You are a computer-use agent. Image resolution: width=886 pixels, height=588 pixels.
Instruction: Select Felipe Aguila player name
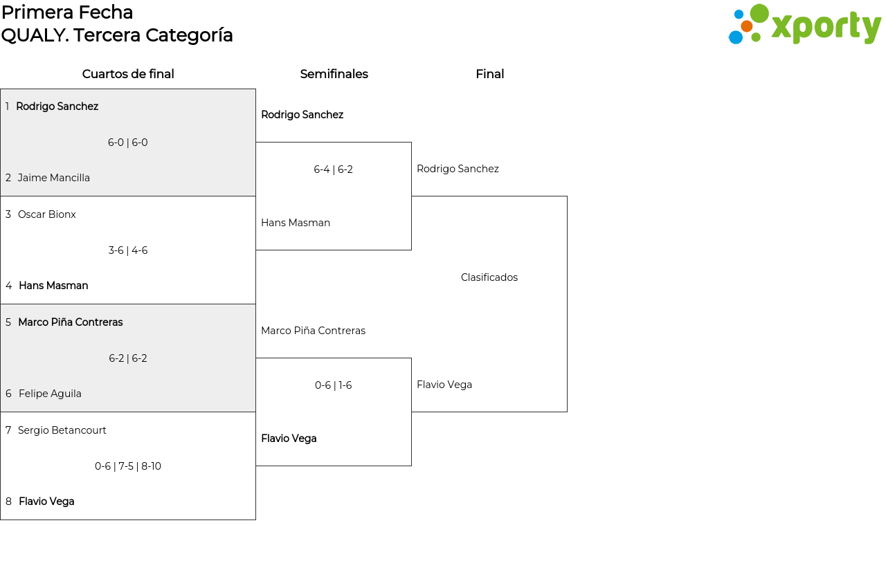point(50,394)
